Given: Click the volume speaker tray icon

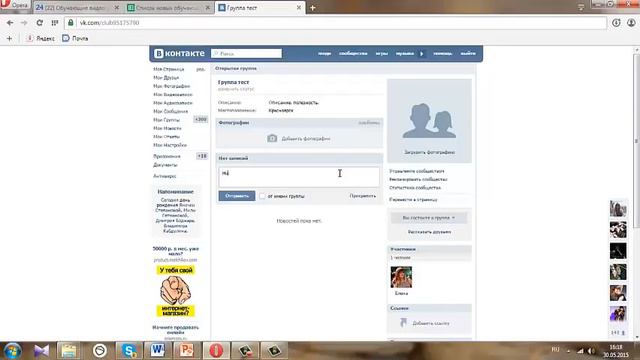Looking at the screenshot, I should tap(591, 351).
